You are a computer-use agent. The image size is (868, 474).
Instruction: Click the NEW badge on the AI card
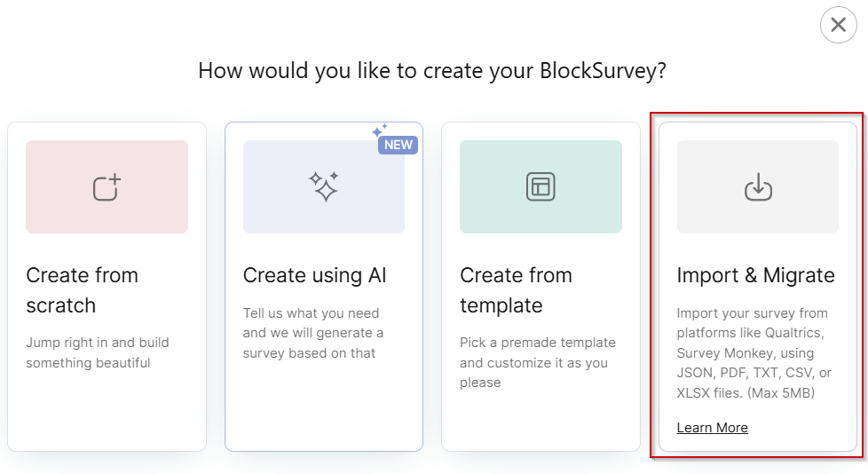point(398,145)
